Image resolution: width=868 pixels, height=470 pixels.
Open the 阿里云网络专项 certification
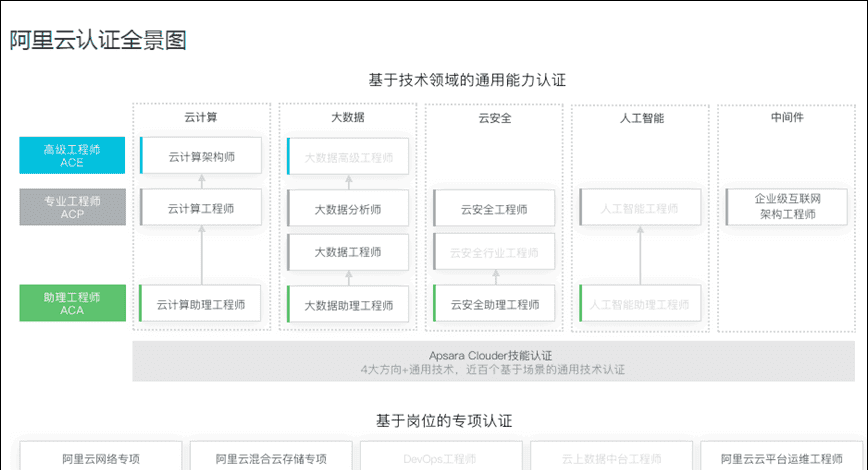(x=101, y=458)
